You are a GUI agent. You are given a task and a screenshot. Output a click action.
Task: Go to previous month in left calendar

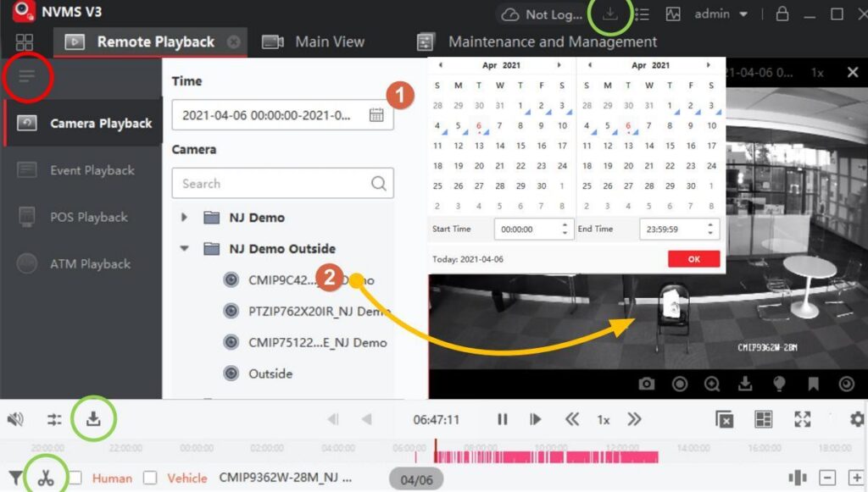[x=440, y=65]
